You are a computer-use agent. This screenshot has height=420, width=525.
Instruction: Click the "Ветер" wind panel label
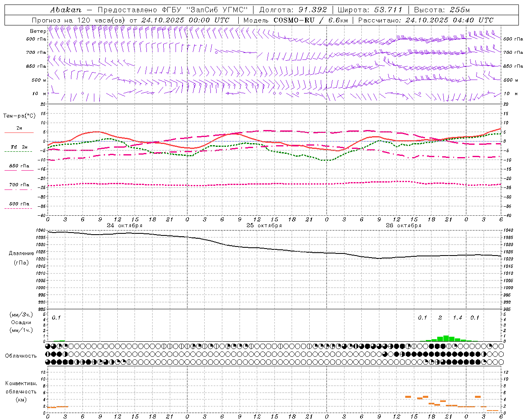point(38,31)
